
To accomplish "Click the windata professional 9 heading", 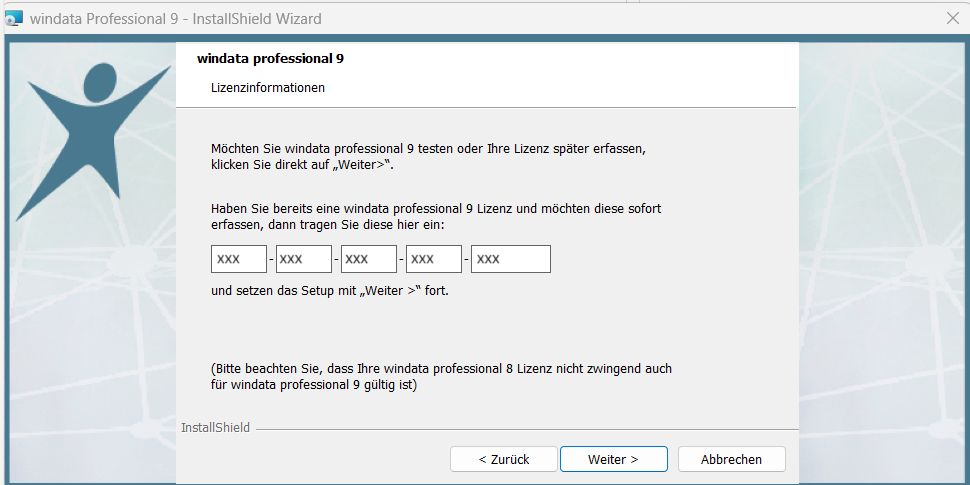I will coord(270,59).
